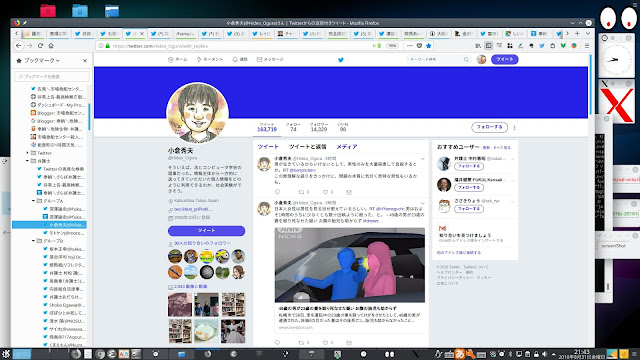Image resolution: width=640 pixels, height=360 pixels.
Task: Close the bookmarks sidebar
Action: pos(85,60)
